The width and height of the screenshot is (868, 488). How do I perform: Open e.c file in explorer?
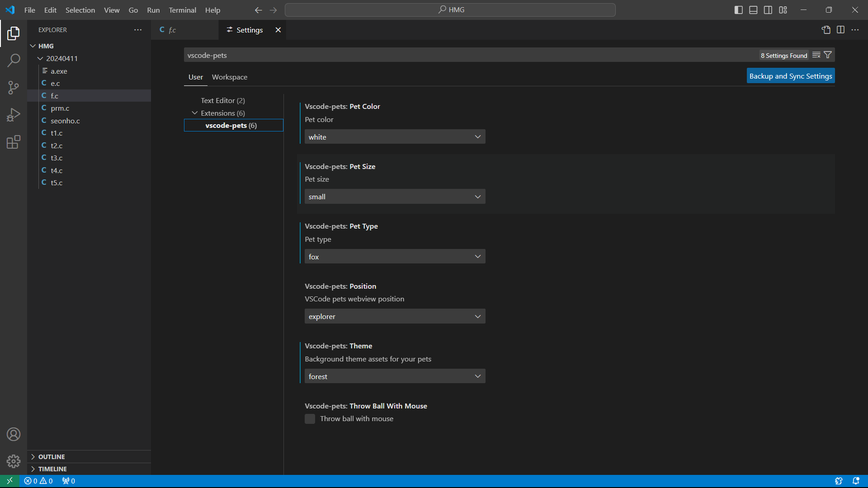pyautogui.click(x=89, y=83)
